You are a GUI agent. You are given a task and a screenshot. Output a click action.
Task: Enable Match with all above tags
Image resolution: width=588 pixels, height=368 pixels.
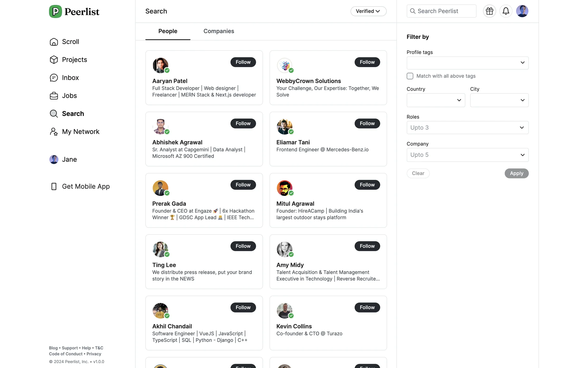pyautogui.click(x=410, y=76)
